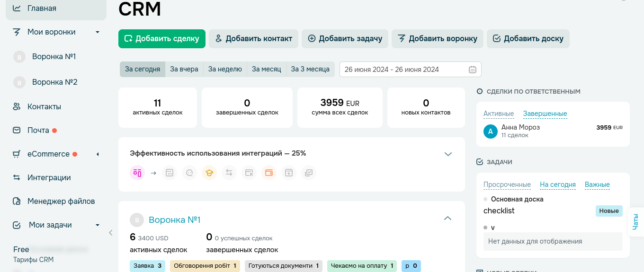This screenshot has height=272, width=644.
Task: Click the Добавить воронку button
Action: 438,39
